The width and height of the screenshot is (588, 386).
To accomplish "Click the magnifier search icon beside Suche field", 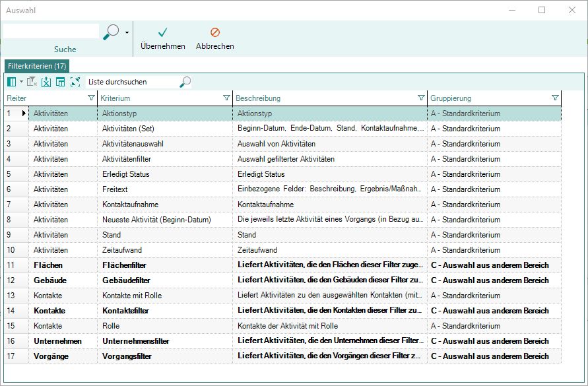I will (x=111, y=32).
